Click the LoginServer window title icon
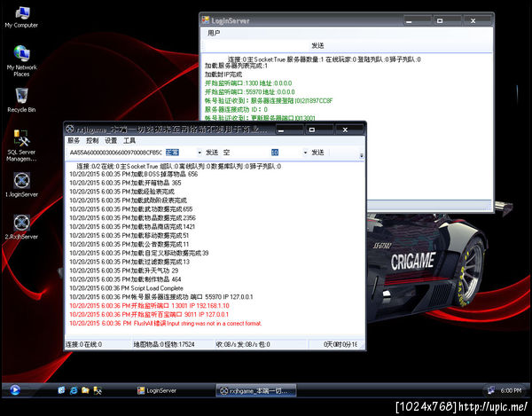Viewport: 532px width, 416px height. pyautogui.click(x=206, y=20)
